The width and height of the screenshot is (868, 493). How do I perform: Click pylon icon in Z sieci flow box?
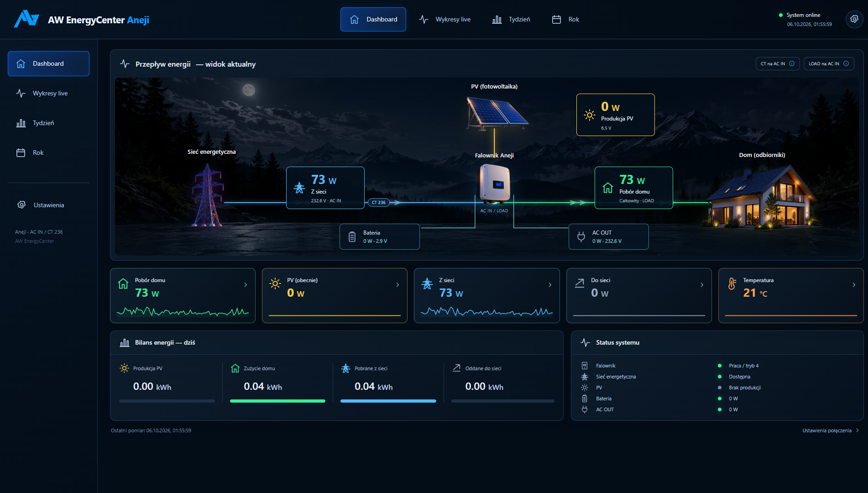point(299,188)
